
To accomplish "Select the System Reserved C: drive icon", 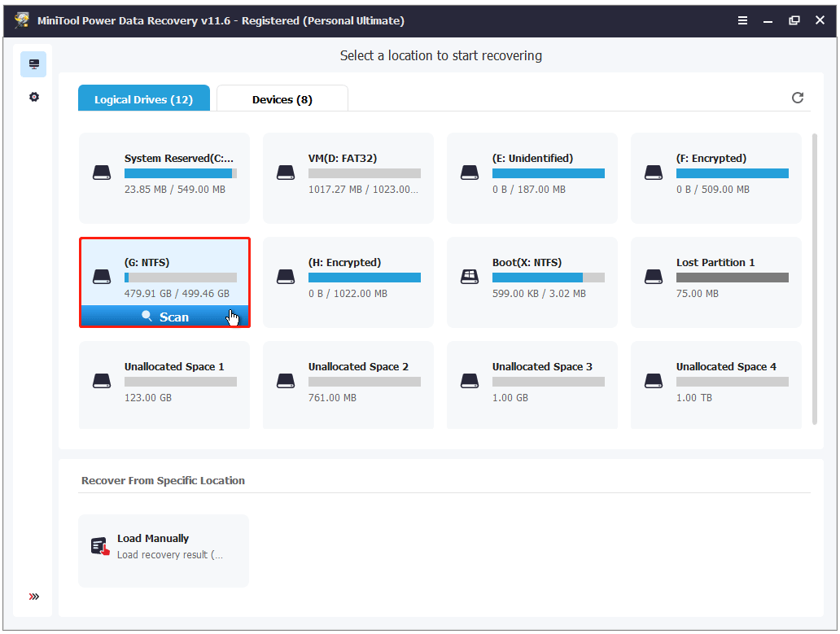I will tap(101, 173).
